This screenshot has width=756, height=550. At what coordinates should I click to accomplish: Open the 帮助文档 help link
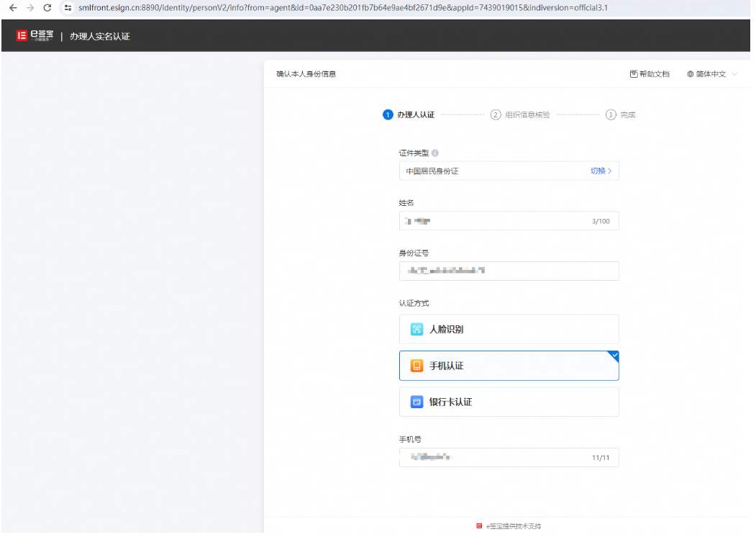[x=650, y=74]
